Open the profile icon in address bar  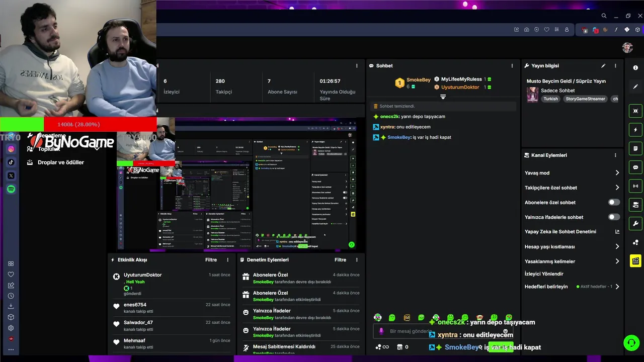[x=567, y=30]
